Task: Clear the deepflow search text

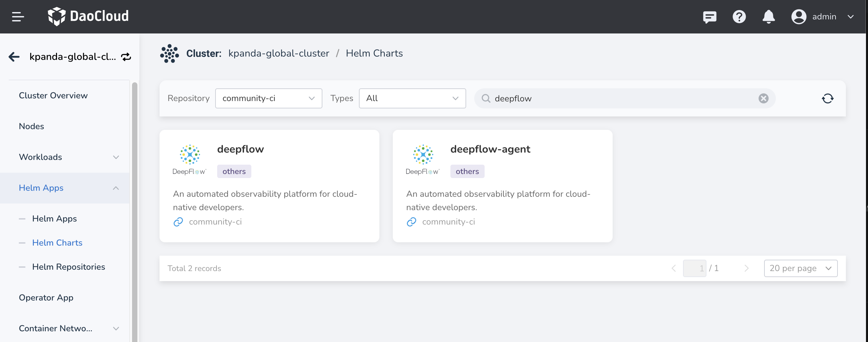Action: click(x=763, y=98)
